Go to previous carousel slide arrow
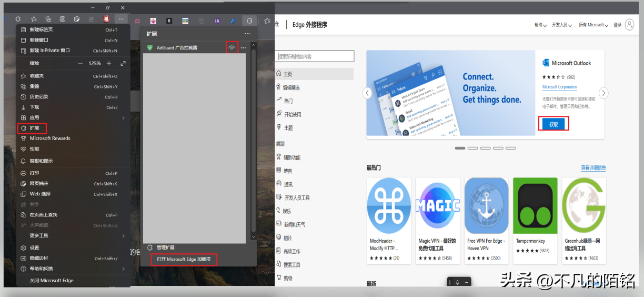644x297 pixels. (367, 93)
